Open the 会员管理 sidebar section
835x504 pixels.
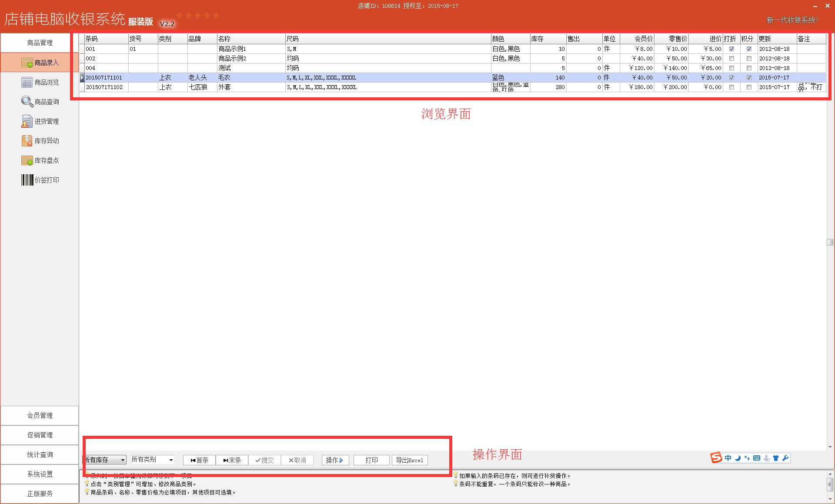point(40,415)
